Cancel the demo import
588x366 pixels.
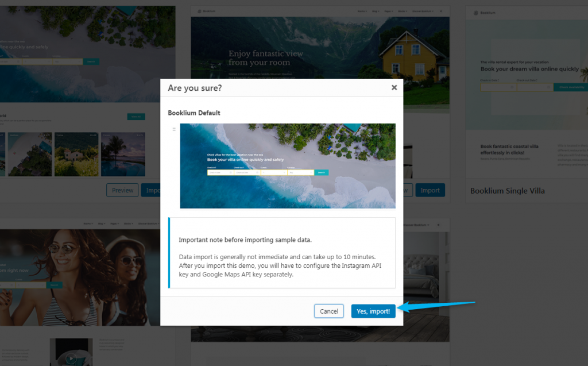(x=329, y=311)
